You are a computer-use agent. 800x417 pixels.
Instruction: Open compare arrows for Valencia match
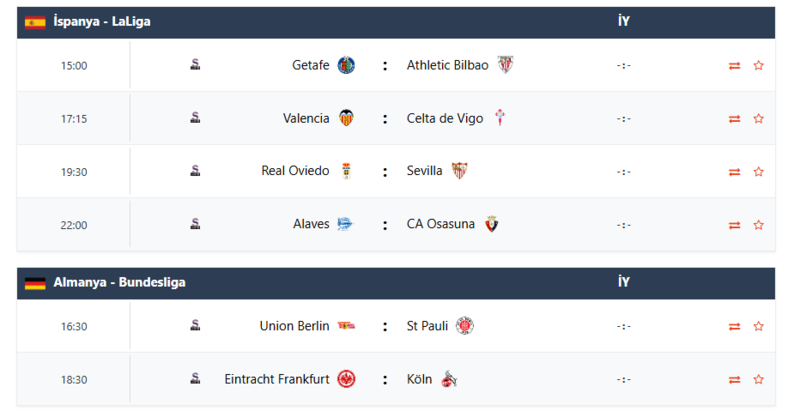pyautogui.click(x=734, y=119)
